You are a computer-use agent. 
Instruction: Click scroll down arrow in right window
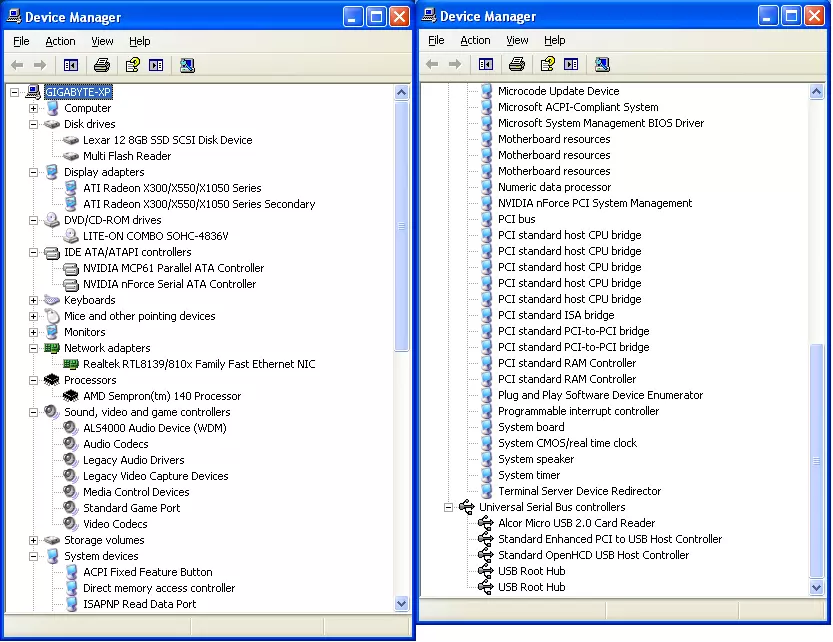[x=817, y=587]
